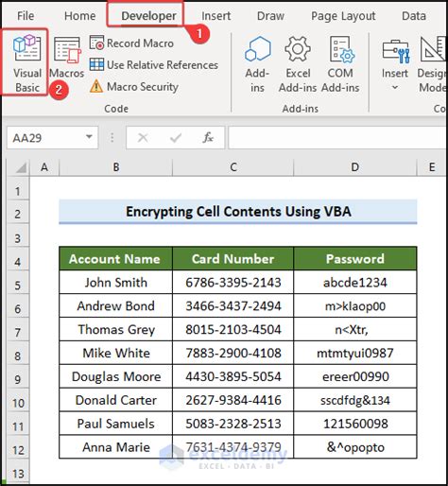Open the Visual Basic editor
This screenshot has height=486, width=448.
26,63
